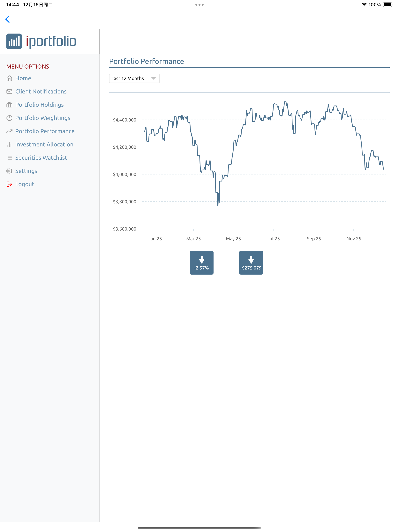Click the Mar 25 axis label

point(193,239)
